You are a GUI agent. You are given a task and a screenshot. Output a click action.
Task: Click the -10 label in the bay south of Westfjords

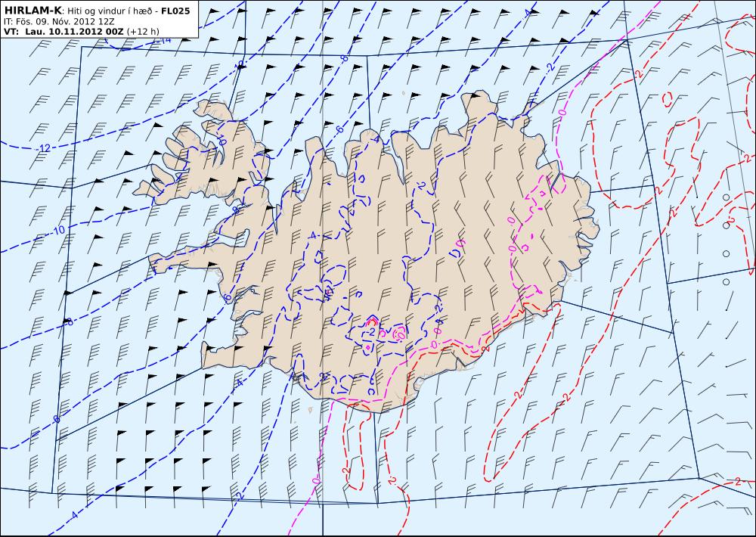point(58,231)
